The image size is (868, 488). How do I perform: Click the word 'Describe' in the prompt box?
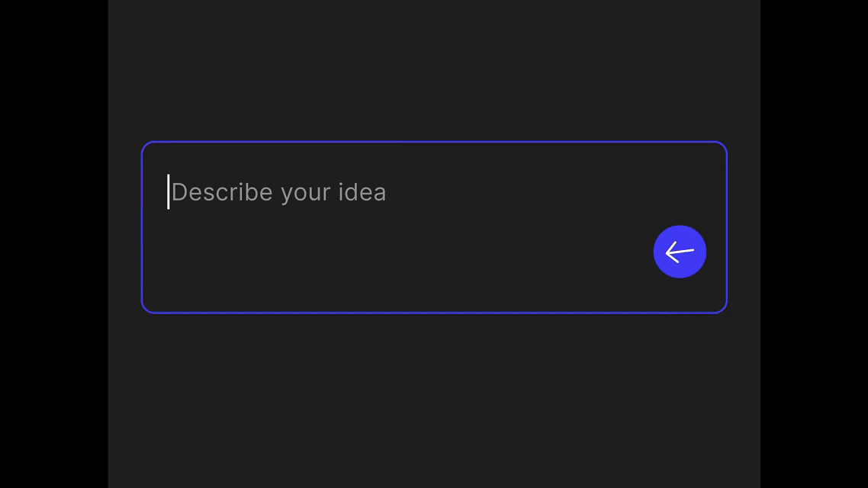point(222,192)
